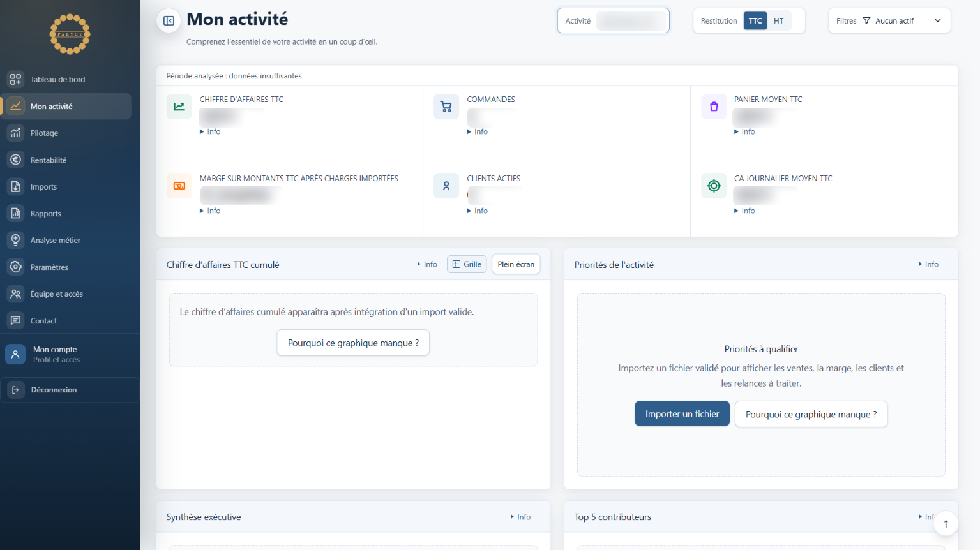Collapse the sidebar with panel toggle icon
The image size is (980, 550).
click(x=169, y=20)
